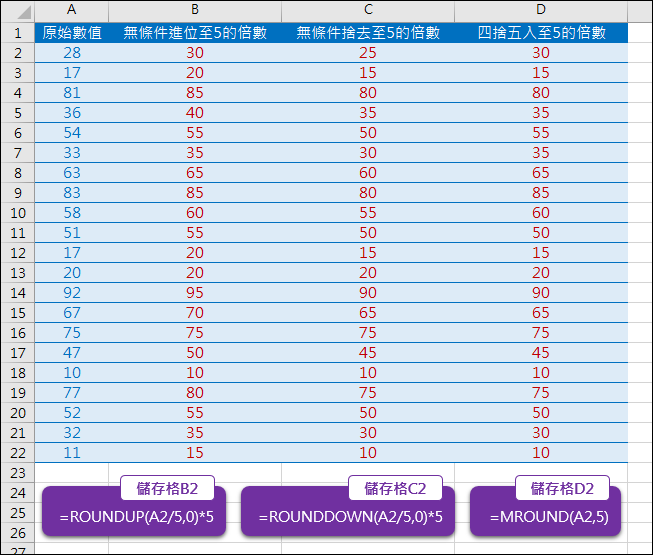Select cell A20 with value 52
Viewport: 653px width, 555px height.
point(72,413)
